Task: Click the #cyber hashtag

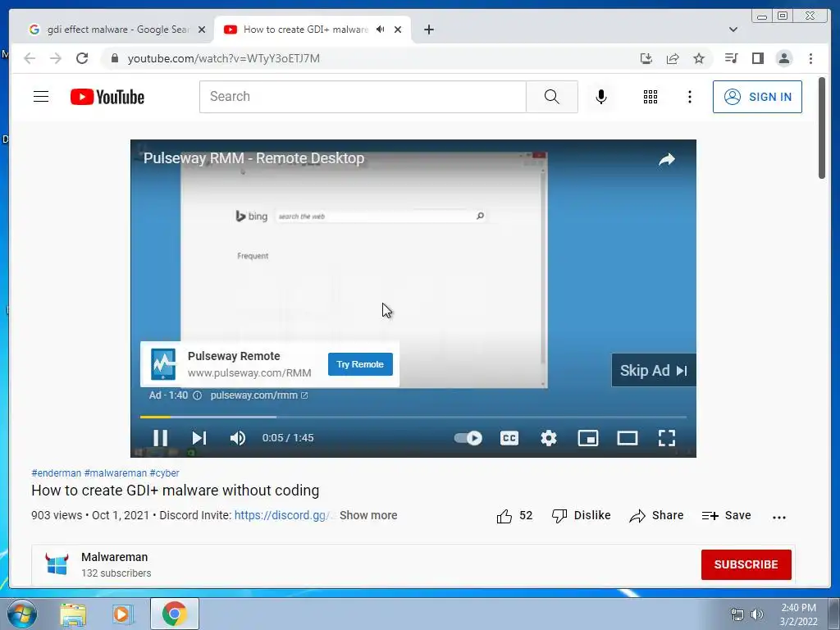Action: (x=164, y=473)
